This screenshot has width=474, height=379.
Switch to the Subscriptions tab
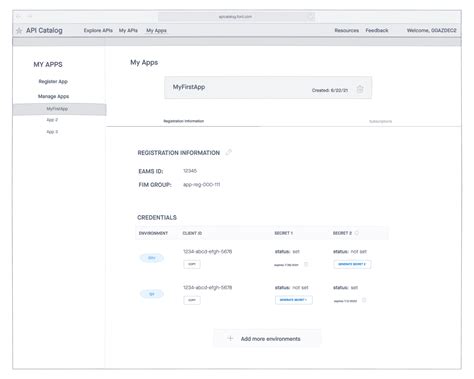pyautogui.click(x=381, y=121)
